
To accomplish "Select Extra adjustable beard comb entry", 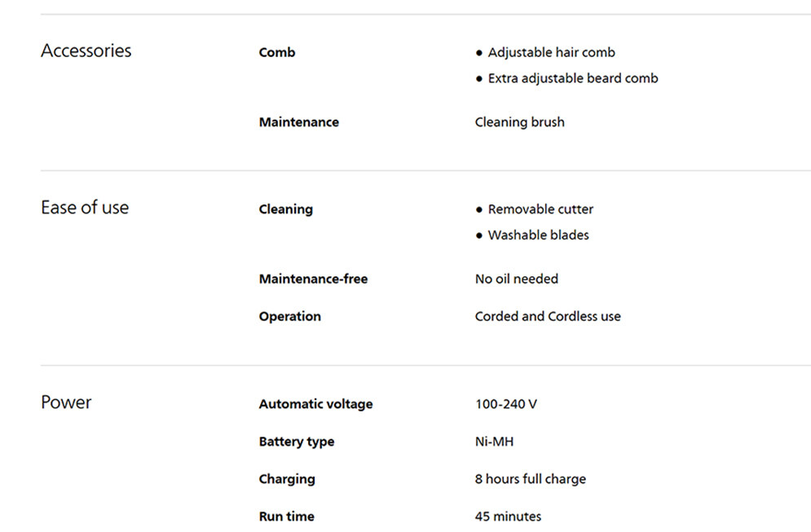I will [572, 78].
